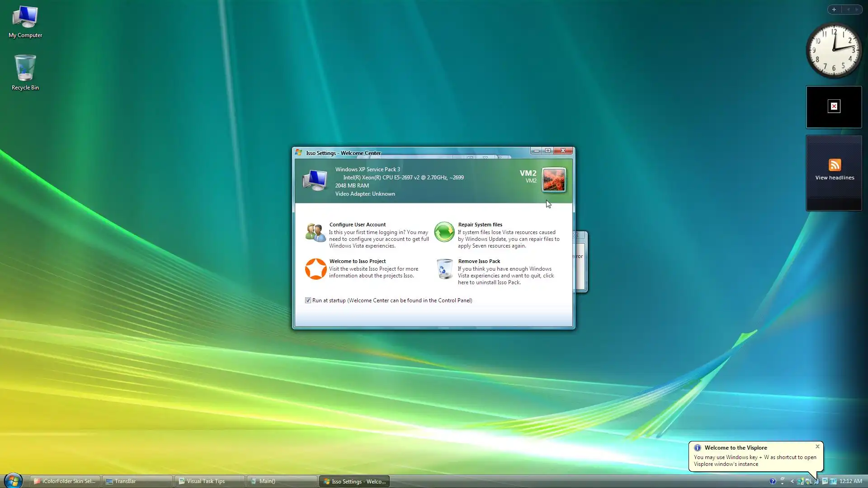The image size is (868, 488).
Task: Open the My Computer desktop icon
Action: click(25, 18)
